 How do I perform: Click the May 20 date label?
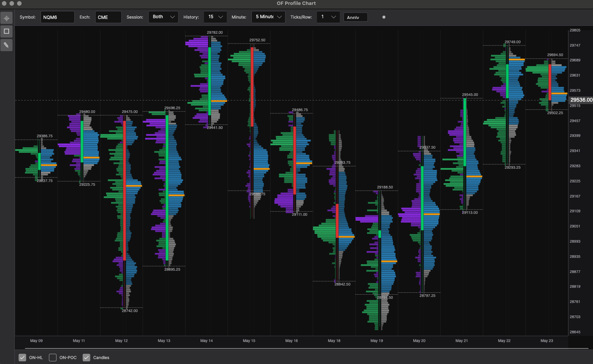(x=419, y=340)
